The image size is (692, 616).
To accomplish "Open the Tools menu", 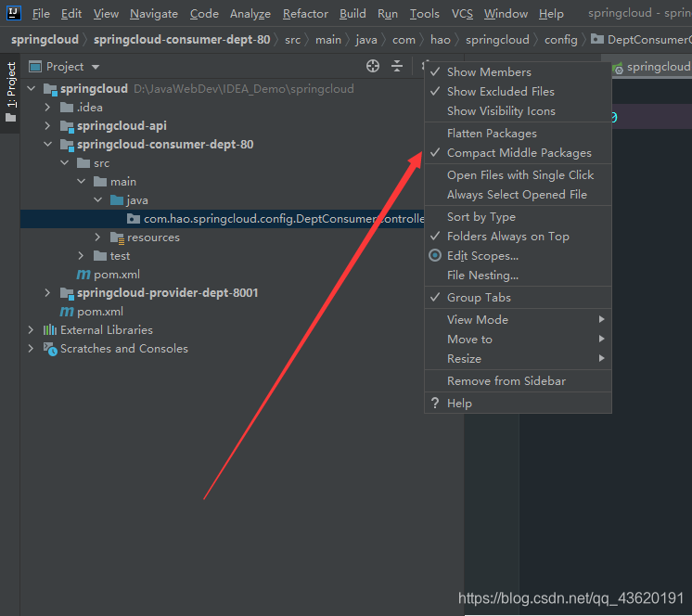I will pyautogui.click(x=424, y=14).
